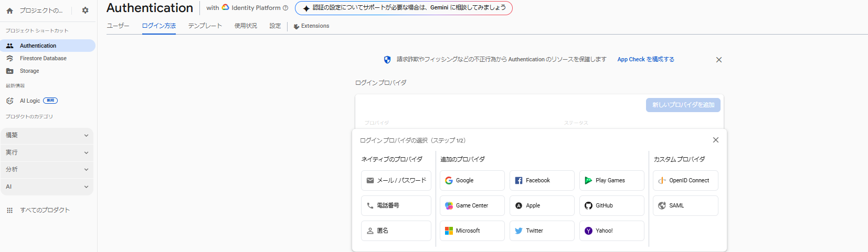This screenshot has height=252, width=868.
Task: Expand the 実行 category
Action: click(x=47, y=152)
